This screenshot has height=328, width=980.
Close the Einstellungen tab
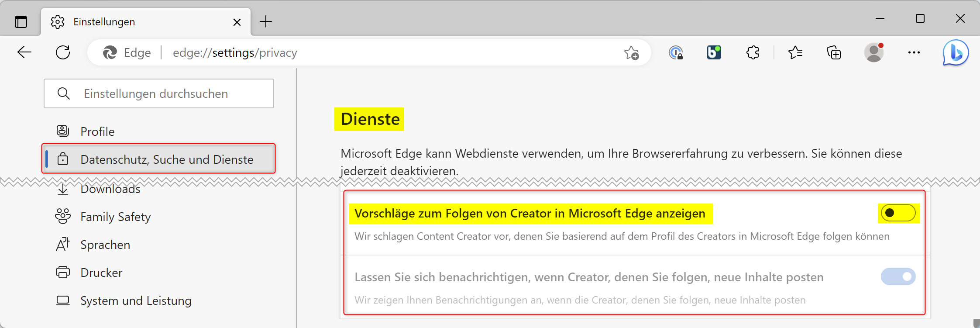click(237, 22)
